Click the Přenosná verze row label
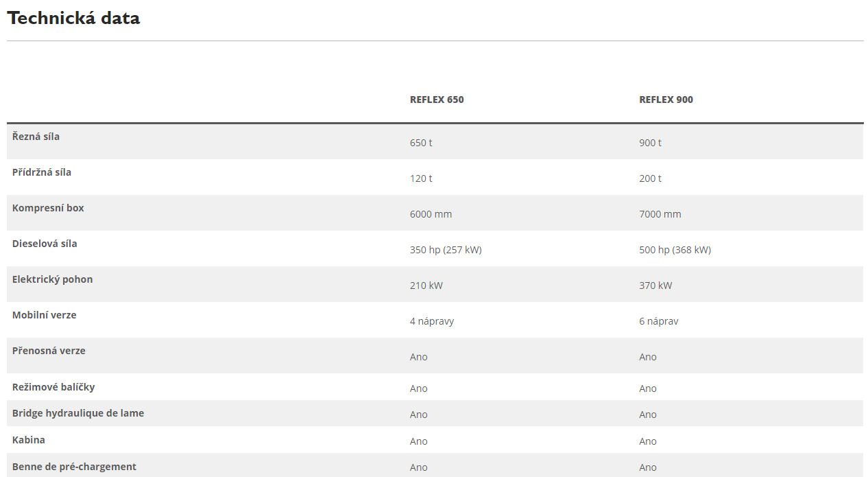 (49, 351)
